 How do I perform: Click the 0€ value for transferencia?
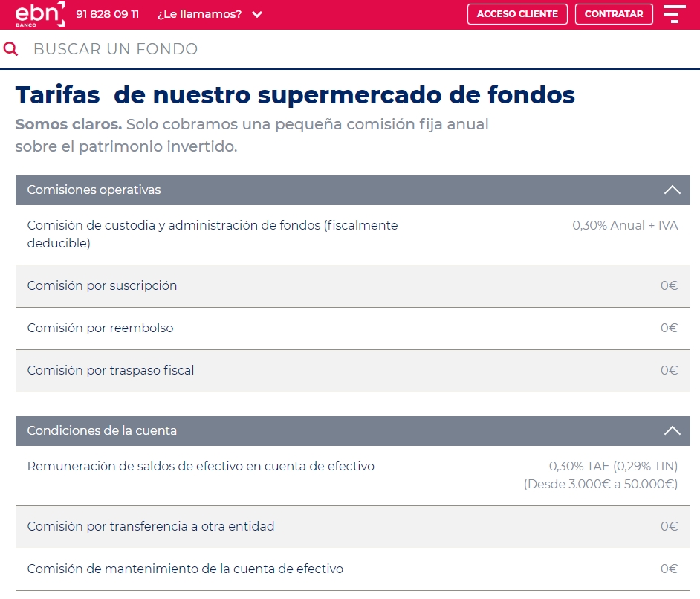[670, 526]
